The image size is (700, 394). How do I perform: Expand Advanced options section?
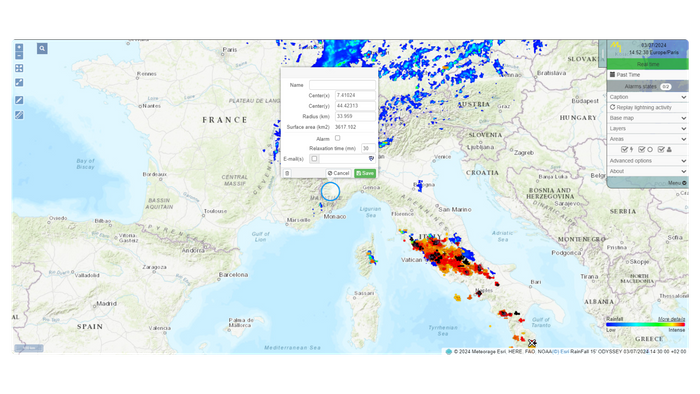(647, 161)
